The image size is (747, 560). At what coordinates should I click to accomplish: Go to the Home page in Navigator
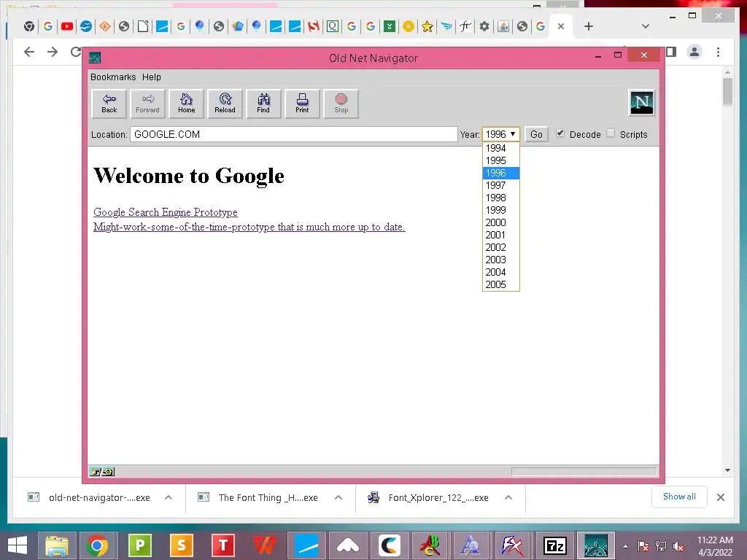[x=186, y=104]
